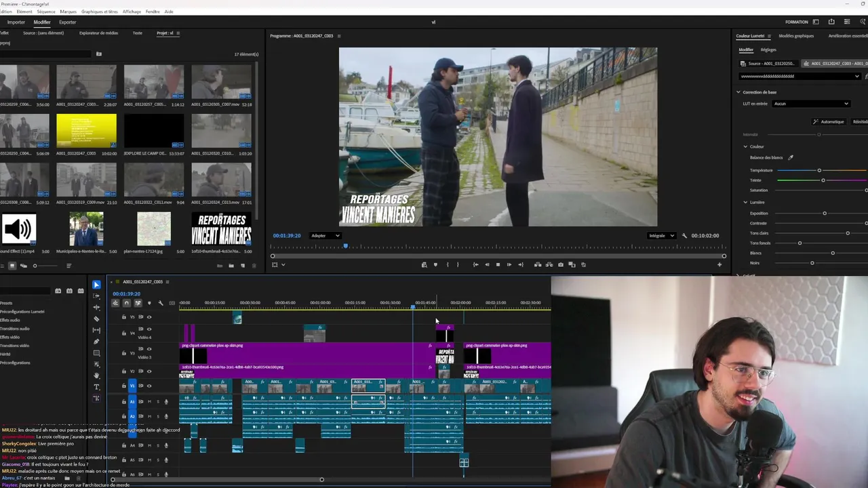Image resolution: width=868 pixels, height=488 pixels.
Task: Select the Pen tool
Action: (x=96, y=342)
